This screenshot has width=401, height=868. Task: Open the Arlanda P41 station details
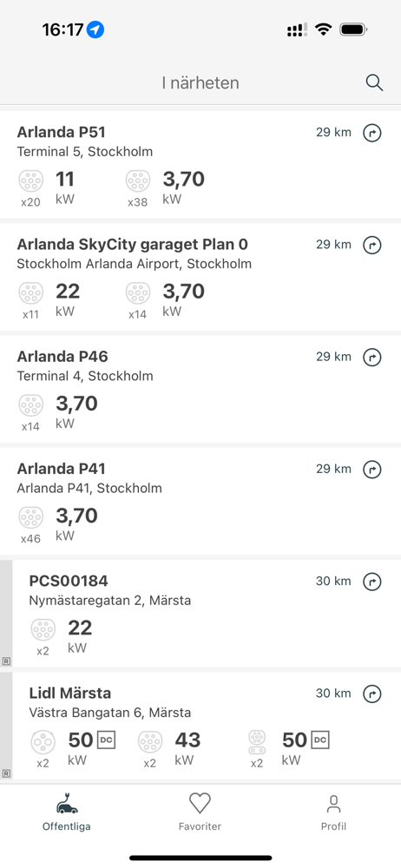tap(200, 501)
